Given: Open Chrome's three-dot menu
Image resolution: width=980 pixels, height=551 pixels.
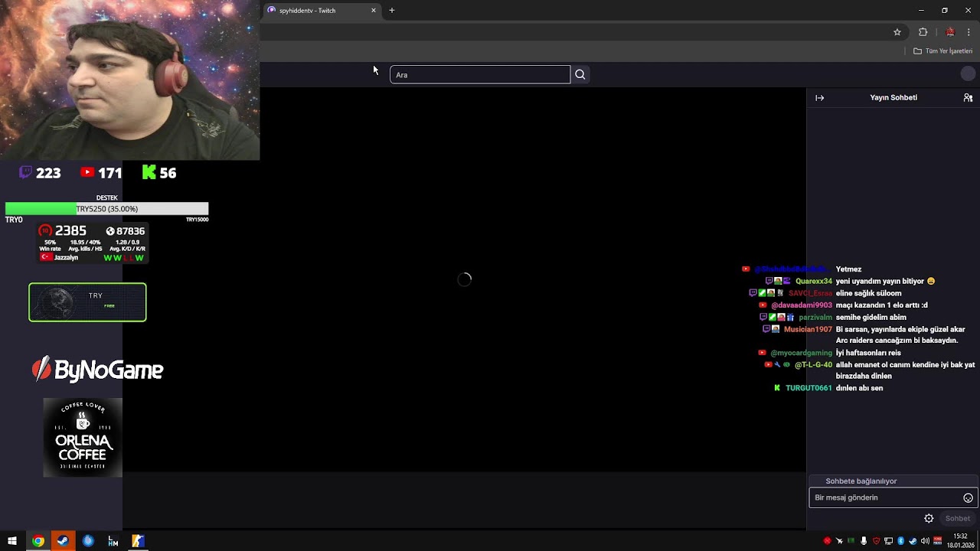Looking at the screenshot, I should pyautogui.click(x=969, y=32).
